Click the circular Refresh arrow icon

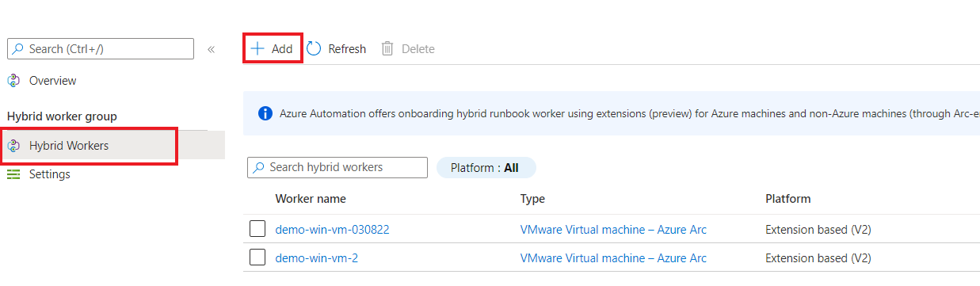[x=314, y=48]
